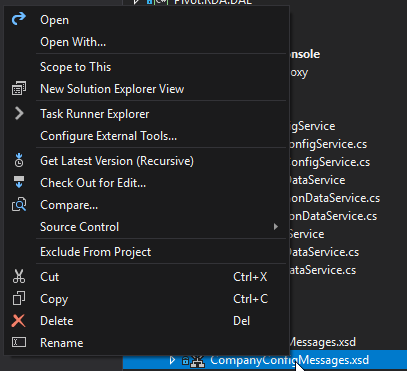407x371 pixels.
Task: Select the tree row ending 'oxy'
Action: tap(299, 72)
